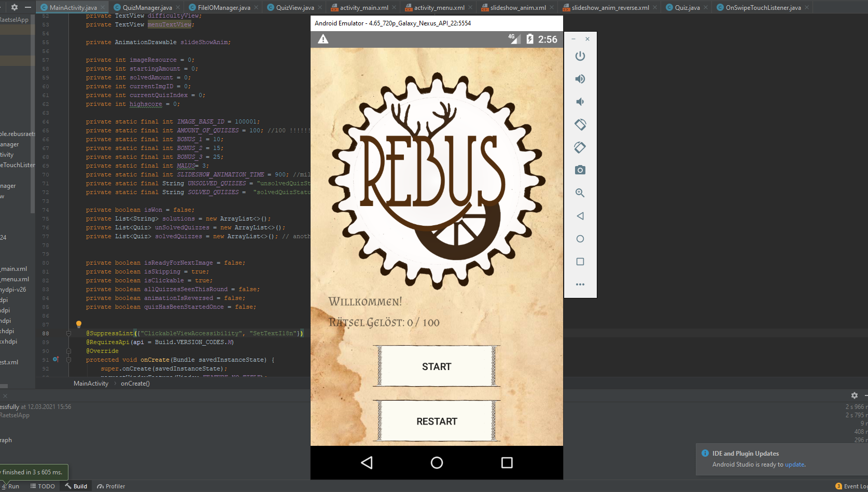This screenshot has height=492, width=868.
Task: Tap the Android home circle in navigation bar
Action: pos(437,462)
